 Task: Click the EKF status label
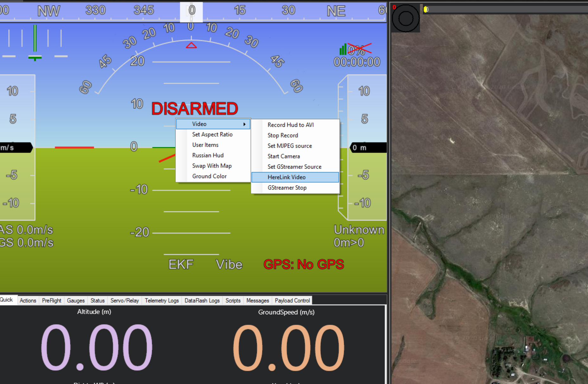coord(181,264)
